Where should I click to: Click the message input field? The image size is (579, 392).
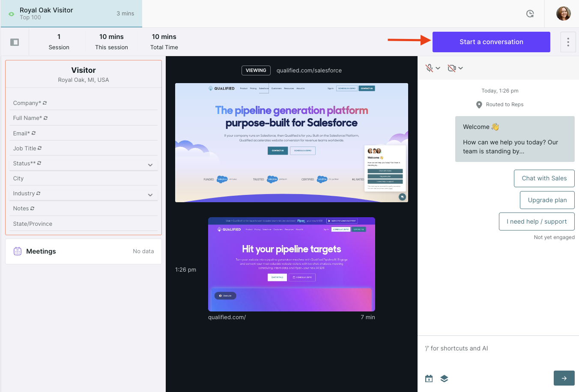click(x=498, y=348)
